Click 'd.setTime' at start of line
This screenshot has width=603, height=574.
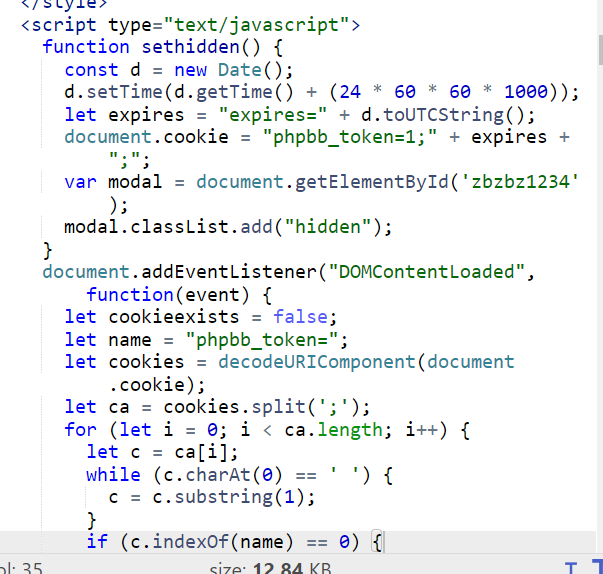pyautogui.click(x=114, y=92)
